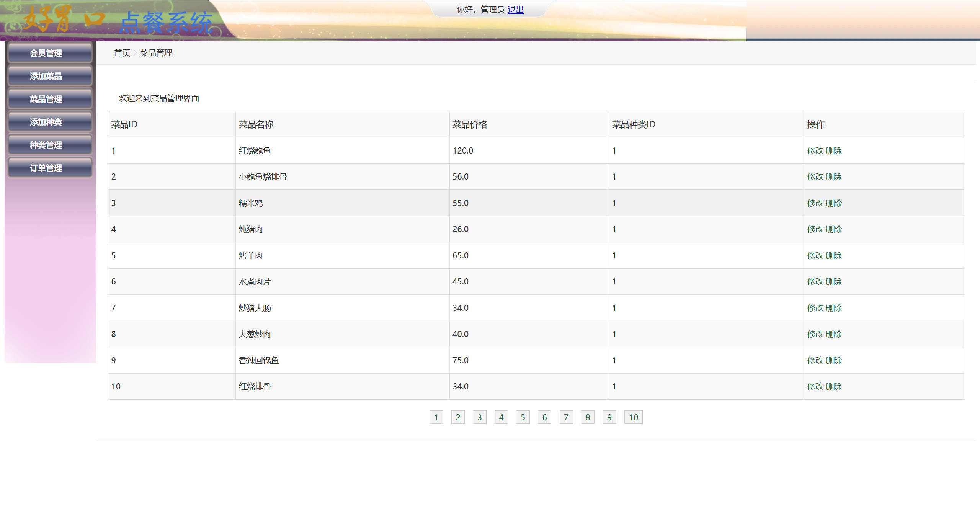The width and height of the screenshot is (980, 526).
Task: Click 删除 for 香辣回锅鱼
Action: [835, 360]
